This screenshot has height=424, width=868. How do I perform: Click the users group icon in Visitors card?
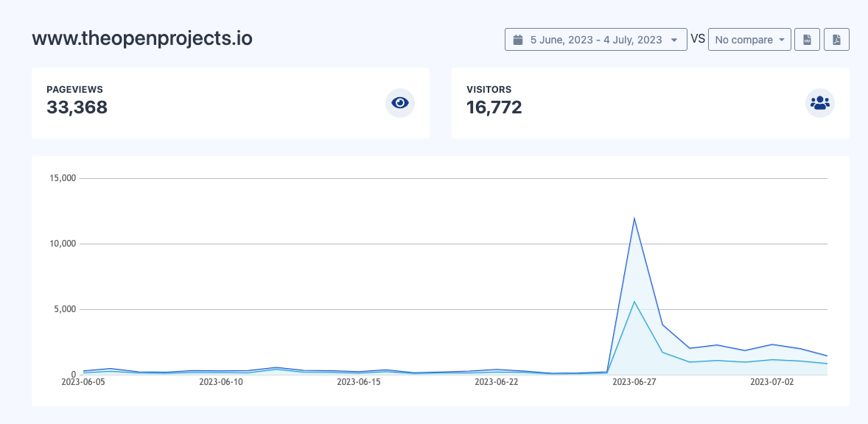pyautogui.click(x=820, y=103)
